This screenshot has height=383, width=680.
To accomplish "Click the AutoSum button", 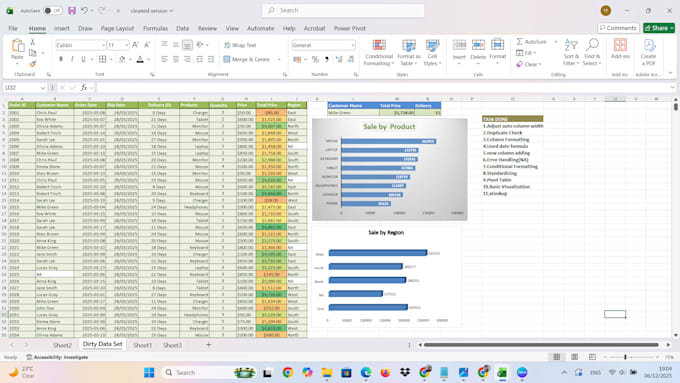I will coord(532,42).
